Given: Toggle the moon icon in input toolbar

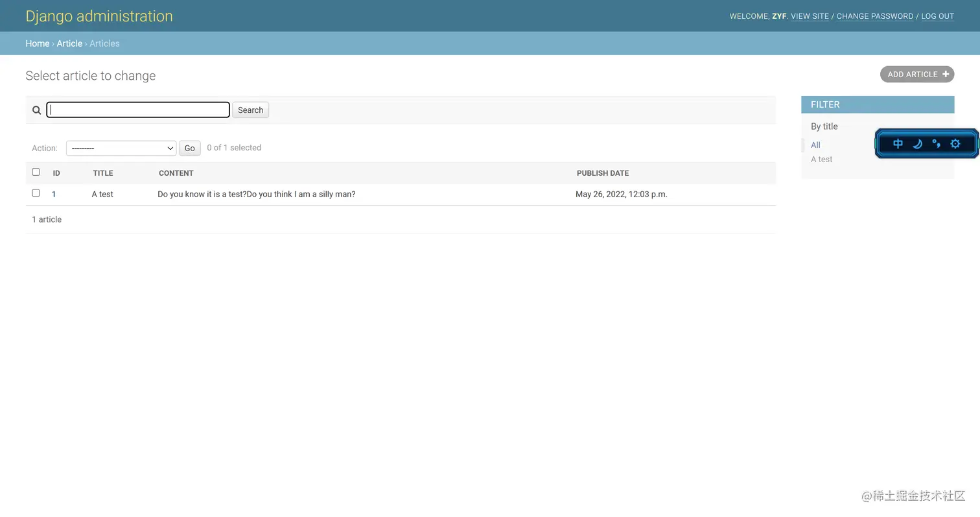Looking at the screenshot, I should point(917,144).
